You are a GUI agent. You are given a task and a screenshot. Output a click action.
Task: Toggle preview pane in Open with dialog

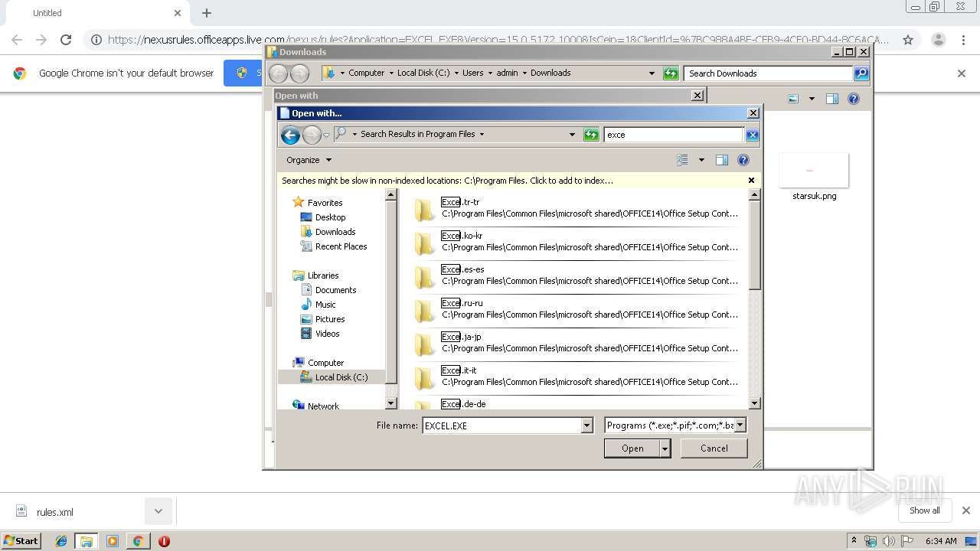(721, 160)
